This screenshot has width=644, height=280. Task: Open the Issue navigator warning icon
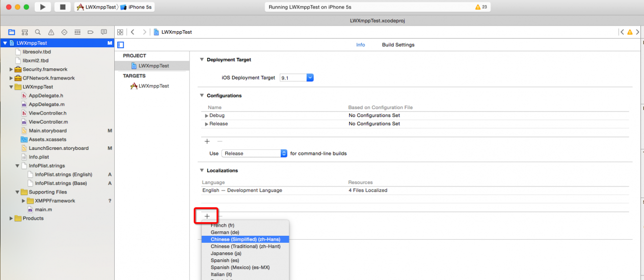pos(51,32)
